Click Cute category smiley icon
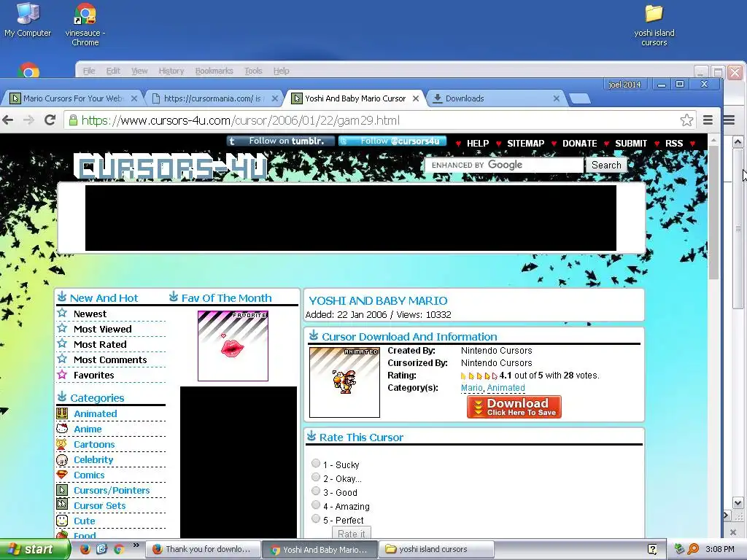747x560 pixels. pyautogui.click(x=62, y=521)
